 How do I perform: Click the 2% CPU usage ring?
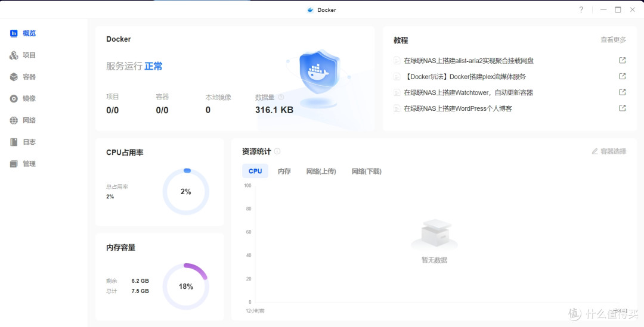point(186,192)
